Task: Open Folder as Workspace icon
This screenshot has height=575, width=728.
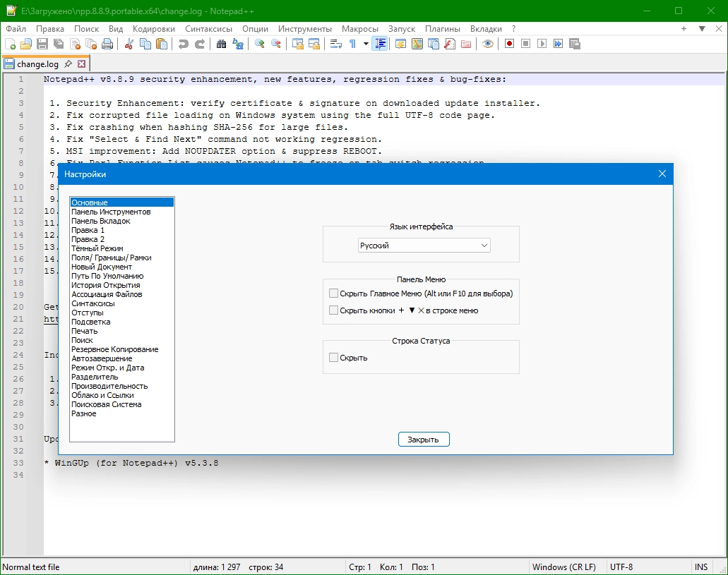Action: tap(465, 44)
